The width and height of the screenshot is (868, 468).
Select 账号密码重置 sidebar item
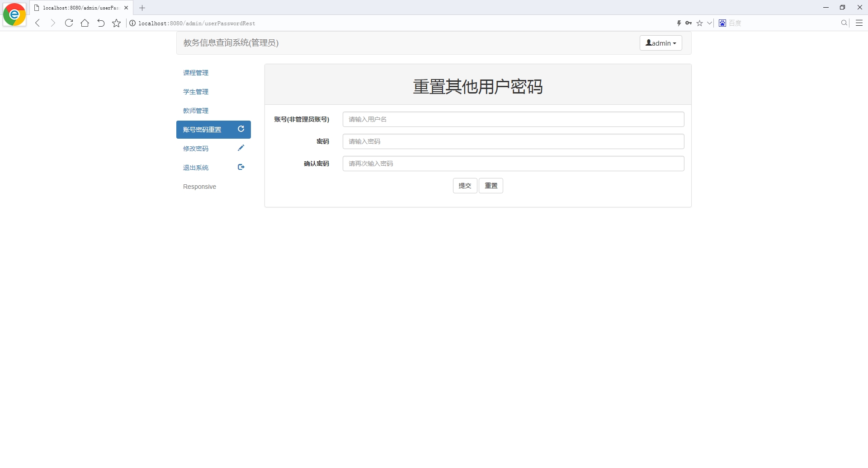tap(213, 130)
